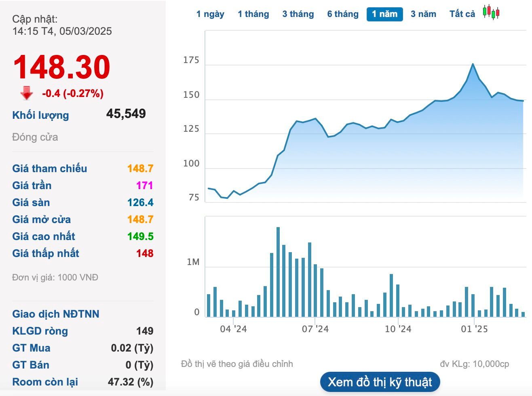
Task: Click the 01 '25 axis label
Action: click(475, 329)
